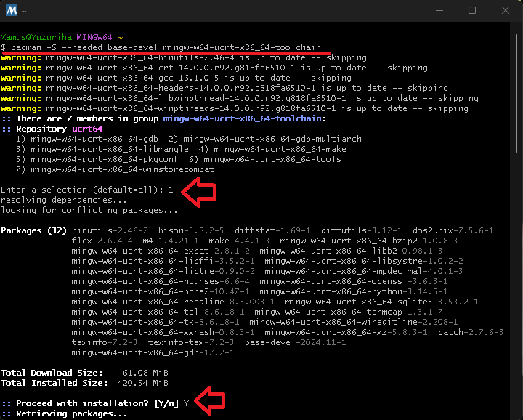Click the crt-14.0.0.r92 warning line

[214, 68]
